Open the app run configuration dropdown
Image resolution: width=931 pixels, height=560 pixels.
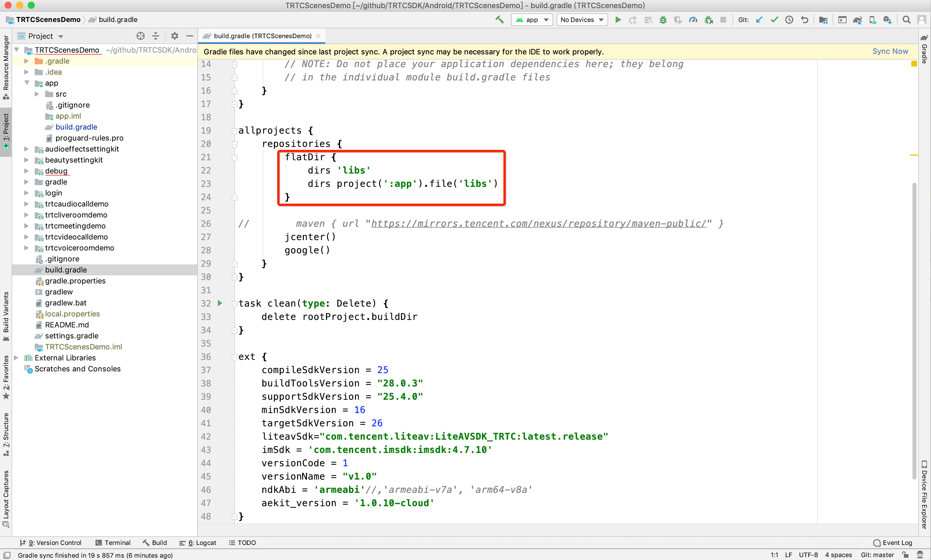coord(532,20)
